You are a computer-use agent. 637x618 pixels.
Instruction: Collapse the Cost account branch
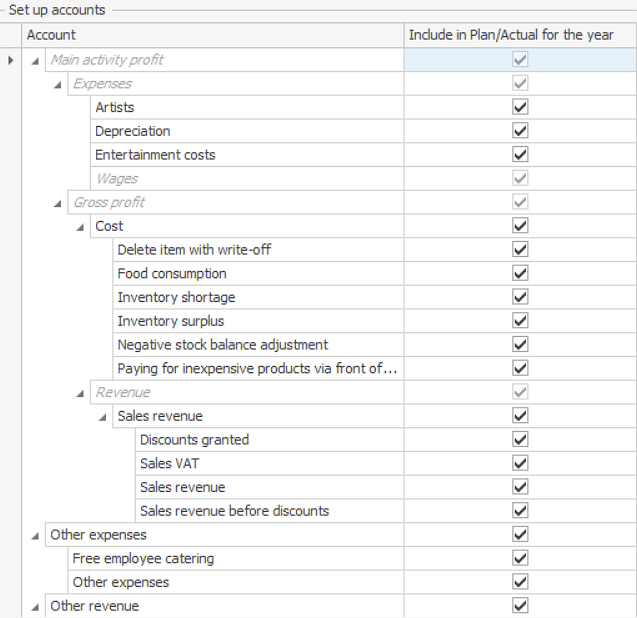click(81, 227)
